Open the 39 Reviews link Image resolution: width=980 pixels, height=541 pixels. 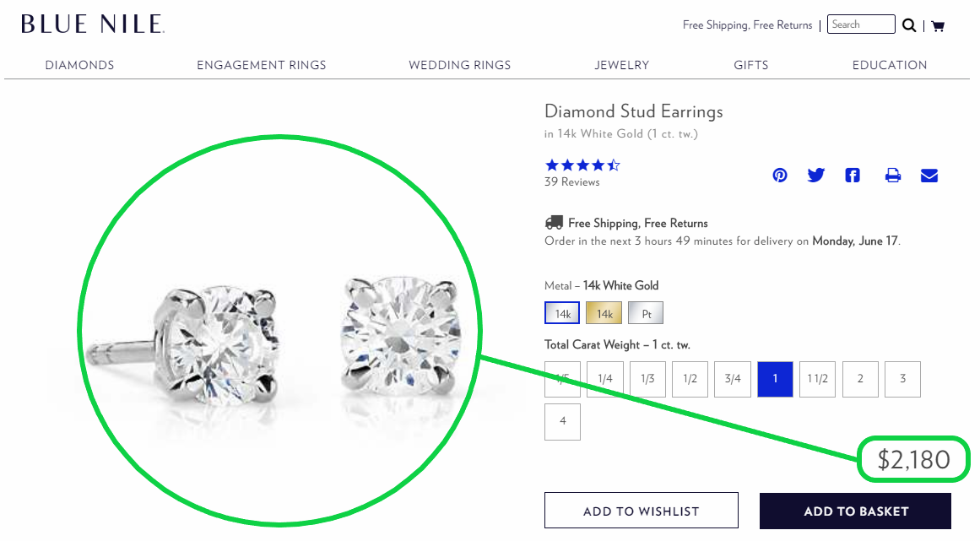point(572,182)
